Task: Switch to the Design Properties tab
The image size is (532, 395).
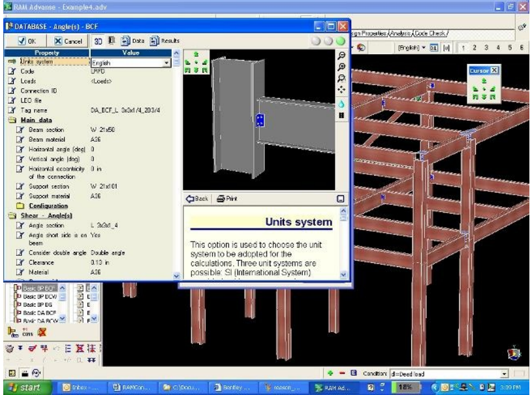Action: click(x=369, y=33)
